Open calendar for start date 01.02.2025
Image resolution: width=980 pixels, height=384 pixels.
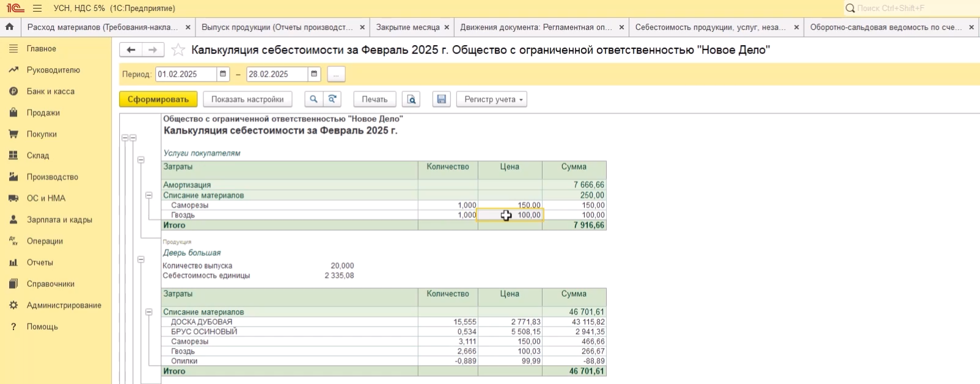224,74
